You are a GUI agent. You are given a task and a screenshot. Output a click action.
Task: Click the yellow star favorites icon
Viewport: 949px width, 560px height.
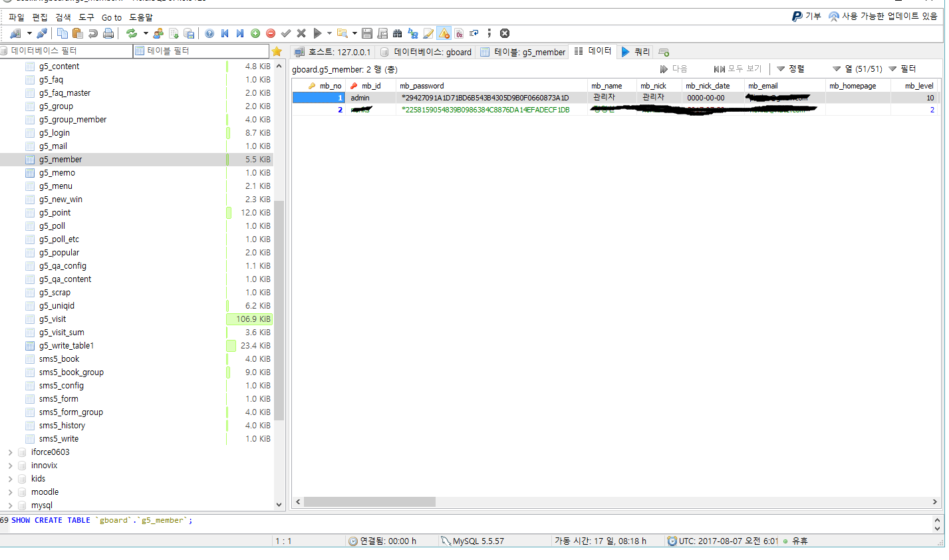point(277,51)
